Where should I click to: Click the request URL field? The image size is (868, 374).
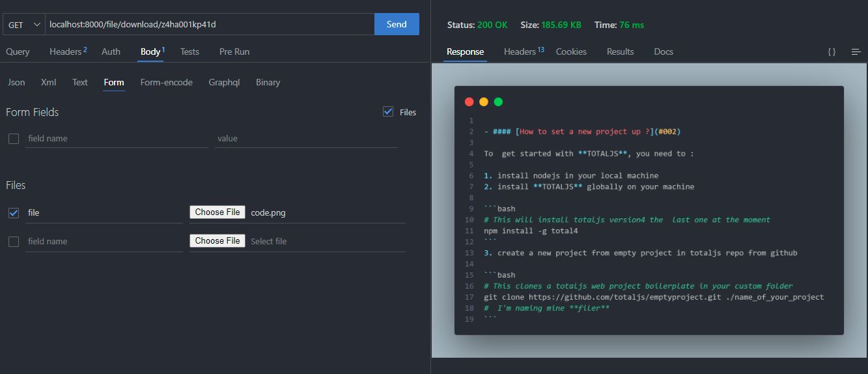[x=210, y=24]
